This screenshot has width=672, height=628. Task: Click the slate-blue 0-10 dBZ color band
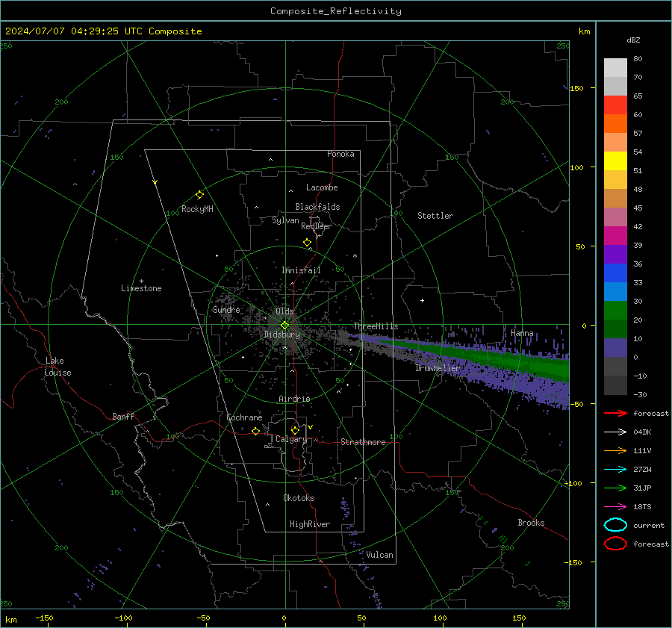615,348
